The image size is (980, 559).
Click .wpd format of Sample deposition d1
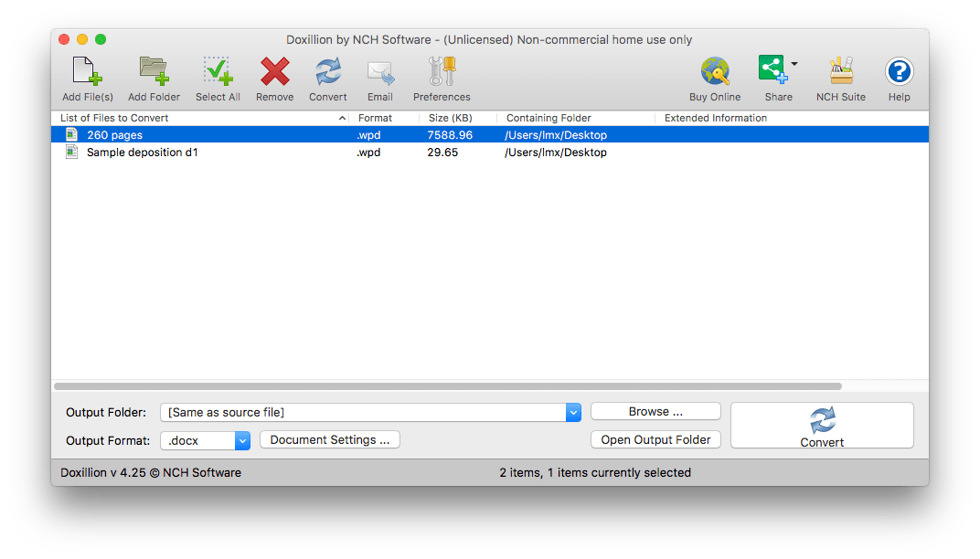368,153
